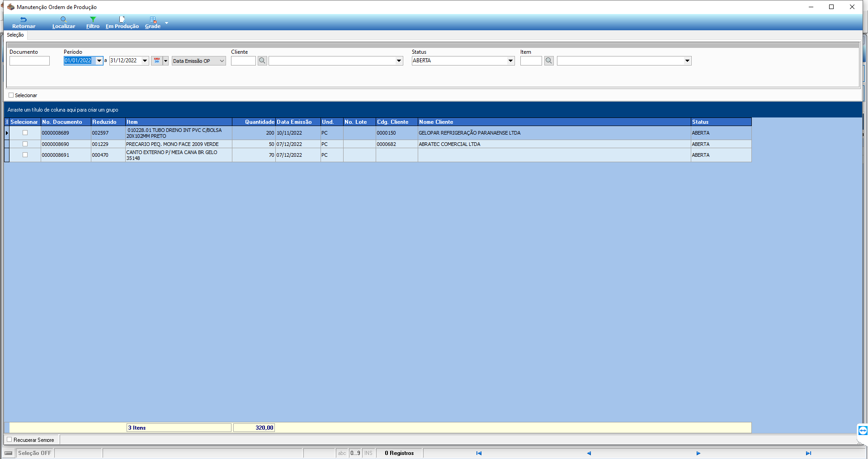
Task: Click the Cdg. Cliente column header
Action: coord(397,122)
